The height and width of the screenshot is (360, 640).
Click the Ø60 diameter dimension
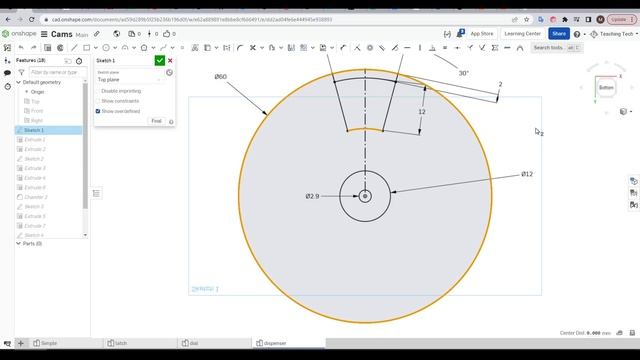click(220, 77)
